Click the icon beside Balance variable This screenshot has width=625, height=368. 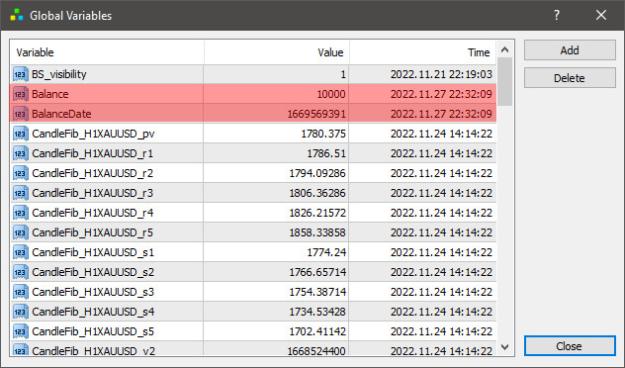point(20,94)
